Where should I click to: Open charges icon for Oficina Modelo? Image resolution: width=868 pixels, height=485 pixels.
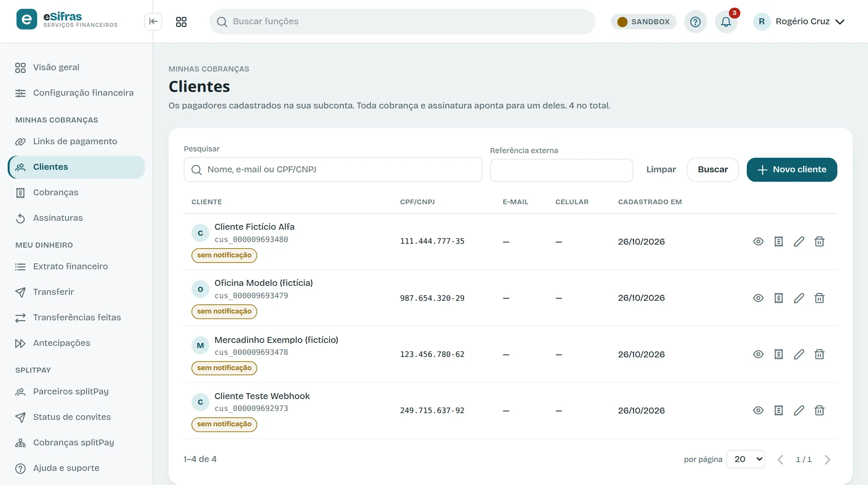point(779,298)
